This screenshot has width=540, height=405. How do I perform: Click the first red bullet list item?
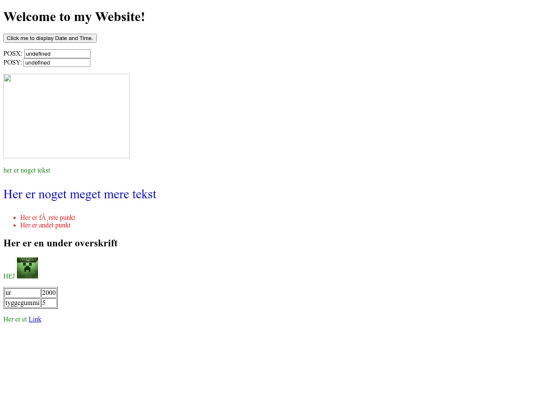48,218
